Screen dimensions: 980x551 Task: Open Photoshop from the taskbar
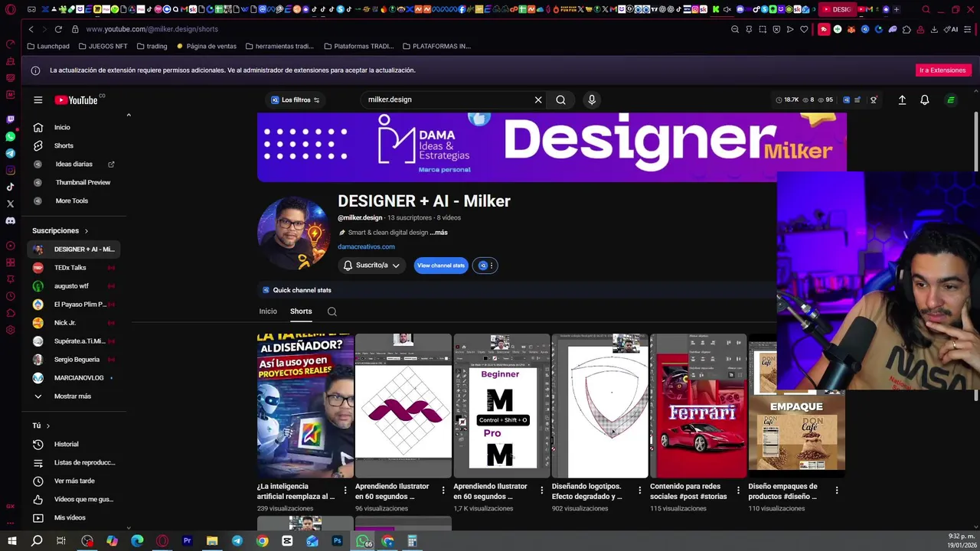[x=337, y=541]
